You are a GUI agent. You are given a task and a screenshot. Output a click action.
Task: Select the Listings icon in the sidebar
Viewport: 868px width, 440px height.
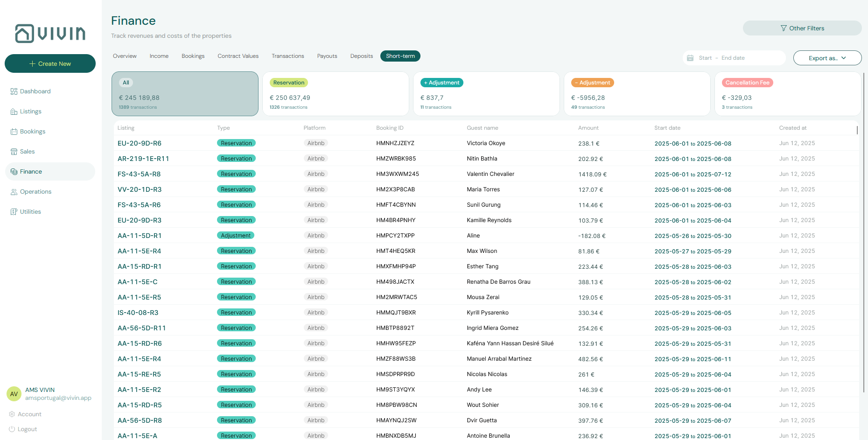(14, 111)
